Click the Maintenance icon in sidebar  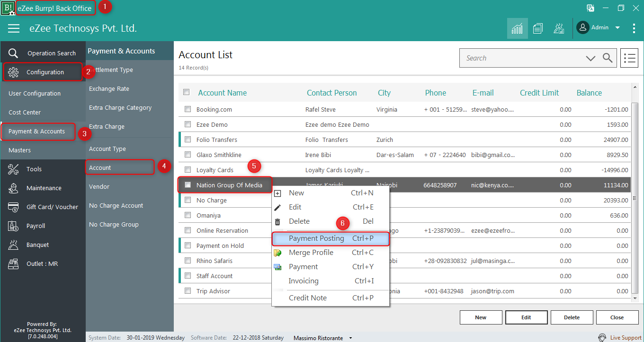[x=14, y=188]
